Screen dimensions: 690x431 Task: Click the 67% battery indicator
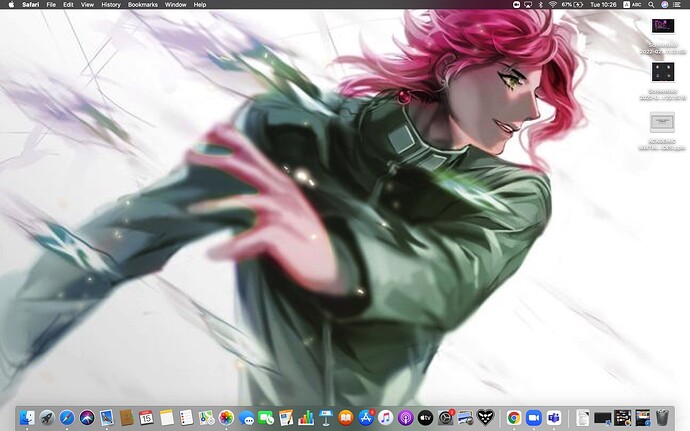[573, 4]
